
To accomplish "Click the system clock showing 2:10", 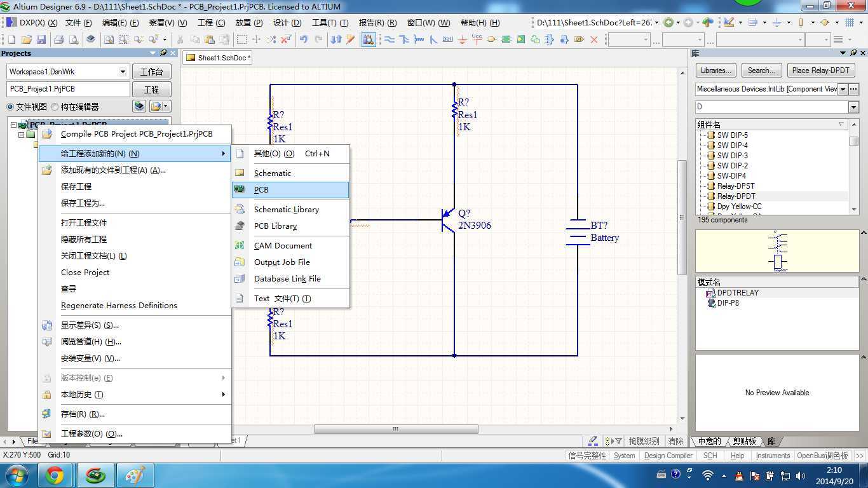I will point(834,470).
